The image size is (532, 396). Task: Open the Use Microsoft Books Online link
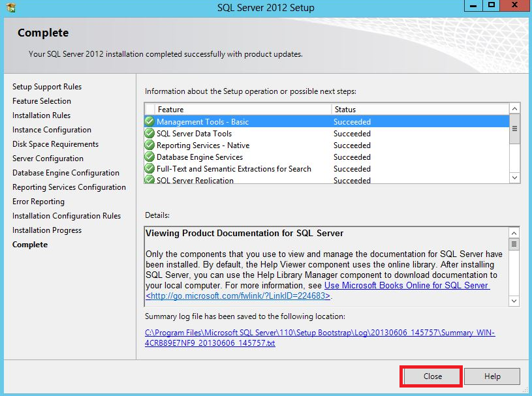click(407, 286)
